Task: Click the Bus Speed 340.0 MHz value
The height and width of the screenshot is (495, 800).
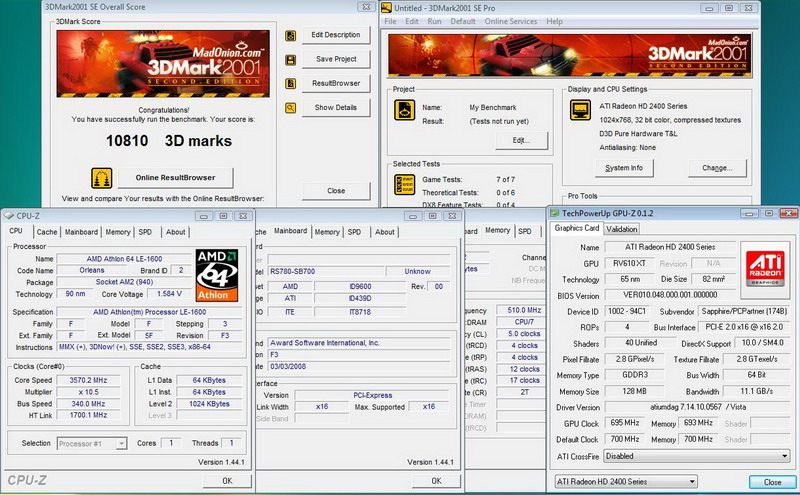Action: click(89, 404)
